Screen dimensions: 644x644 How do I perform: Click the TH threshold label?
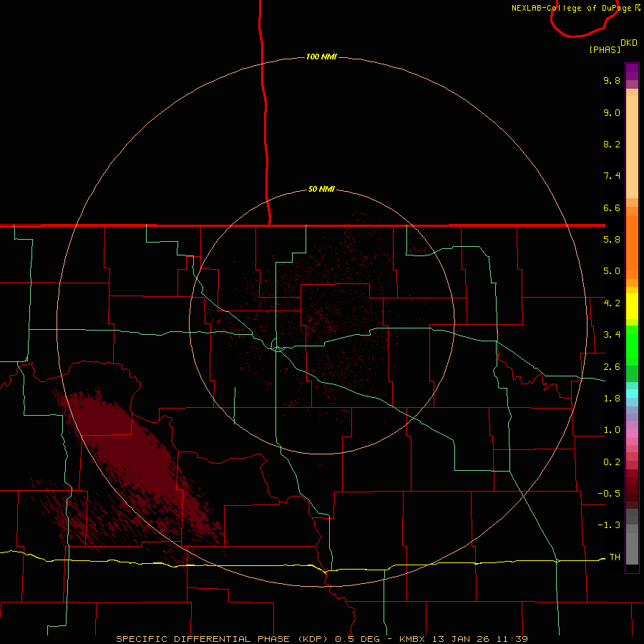[x=615, y=557]
